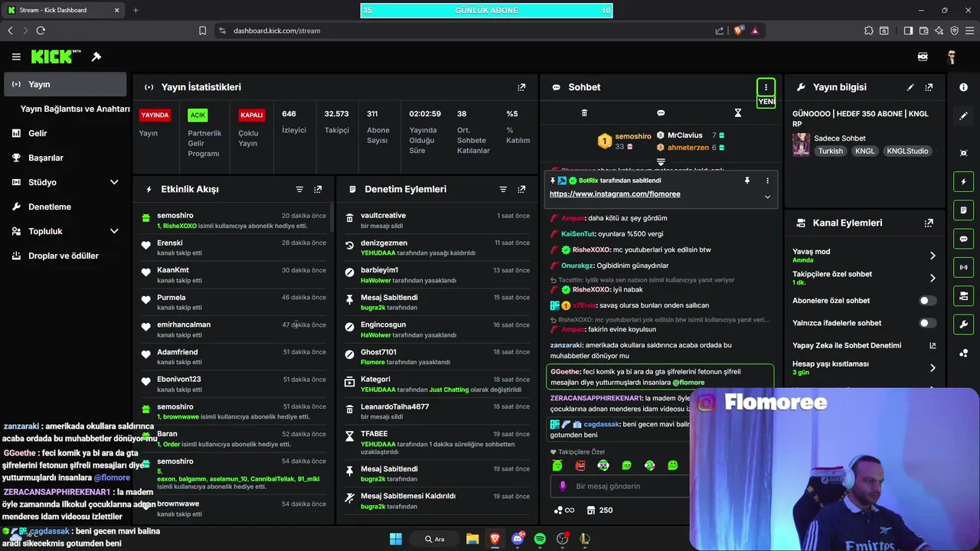Screen dimensions: 980x551
Task: Click the document icon in the right sidebar
Action: [963, 210]
